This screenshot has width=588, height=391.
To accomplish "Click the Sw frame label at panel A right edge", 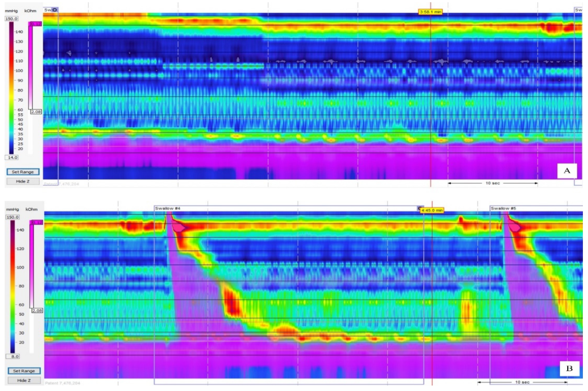I will tap(578, 10).
